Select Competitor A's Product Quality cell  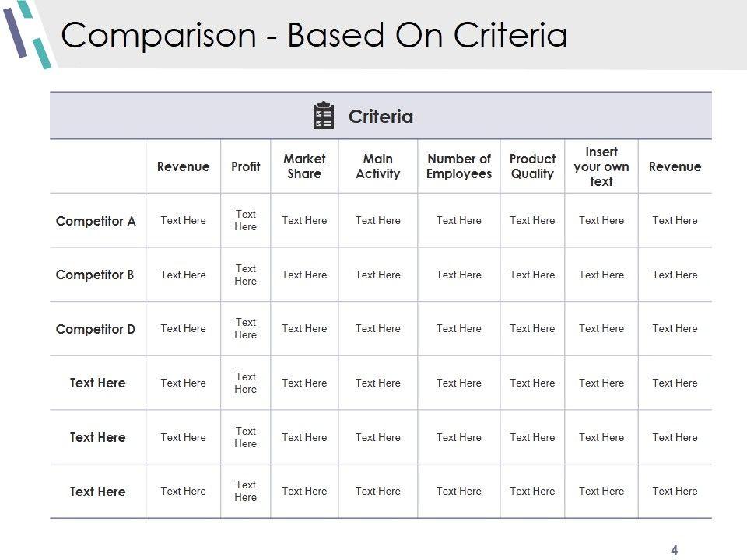(x=532, y=220)
